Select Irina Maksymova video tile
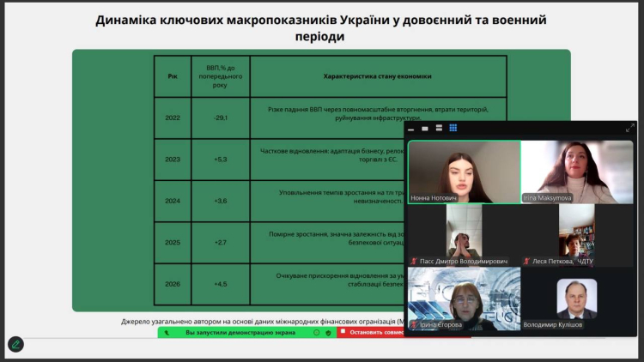 point(577,172)
